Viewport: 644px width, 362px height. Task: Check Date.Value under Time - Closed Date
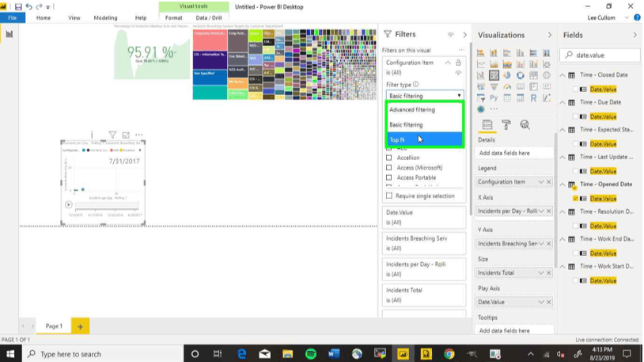tap(575, 90)
